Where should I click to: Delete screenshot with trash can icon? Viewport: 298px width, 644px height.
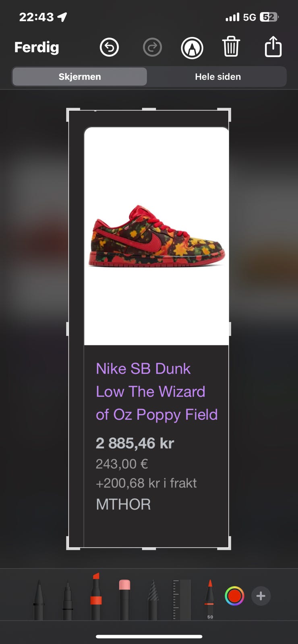[231, 47]
